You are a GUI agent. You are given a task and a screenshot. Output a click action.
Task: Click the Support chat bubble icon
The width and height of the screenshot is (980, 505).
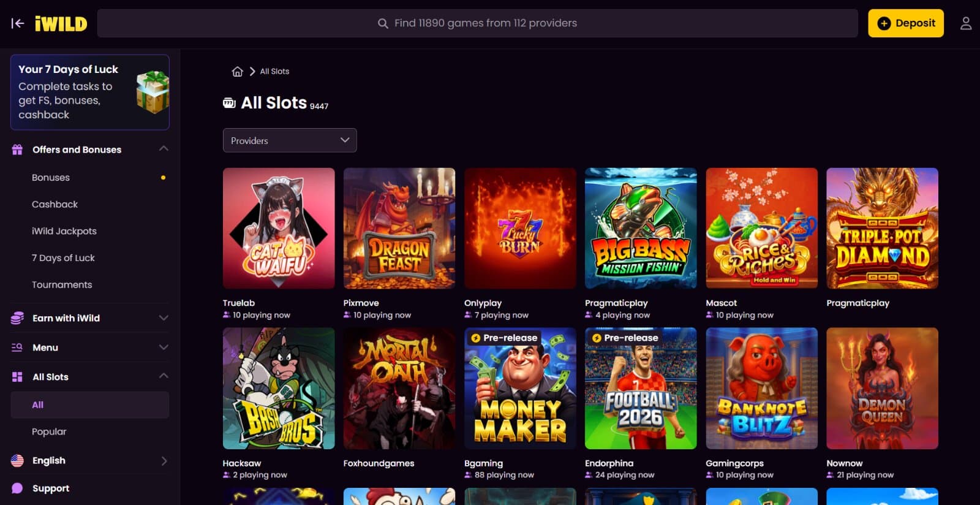[x=17, y=488]
